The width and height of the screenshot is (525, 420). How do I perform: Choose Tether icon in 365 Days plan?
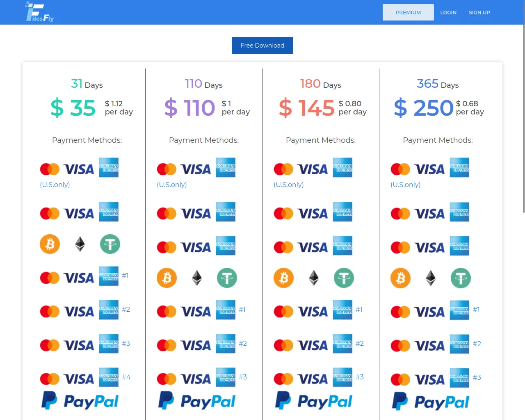click(461, 278)
